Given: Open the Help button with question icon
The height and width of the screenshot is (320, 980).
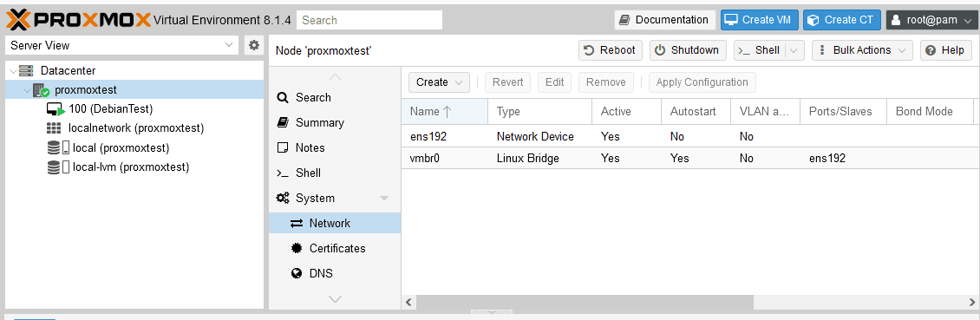Looking at the screenshot, I should click(x=945, y=50).
